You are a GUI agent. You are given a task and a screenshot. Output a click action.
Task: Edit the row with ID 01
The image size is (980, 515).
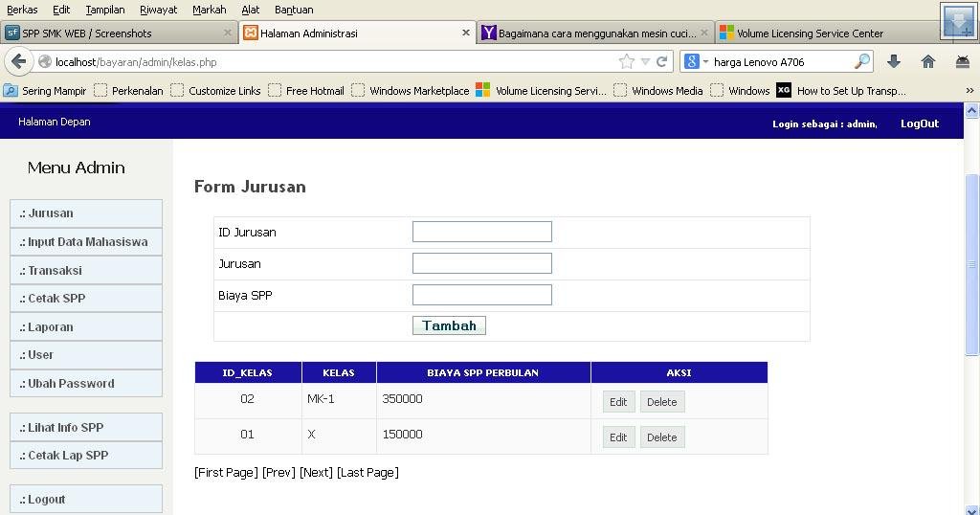(x=618, y=437)
